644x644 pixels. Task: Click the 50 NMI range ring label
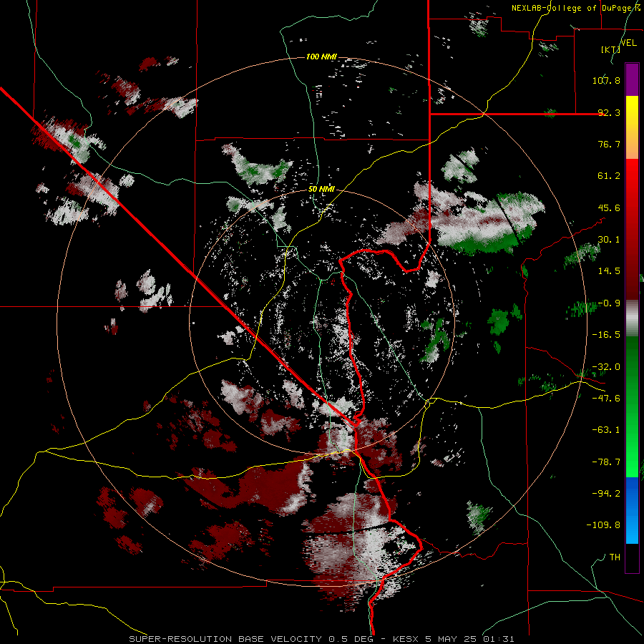point(321,189)
